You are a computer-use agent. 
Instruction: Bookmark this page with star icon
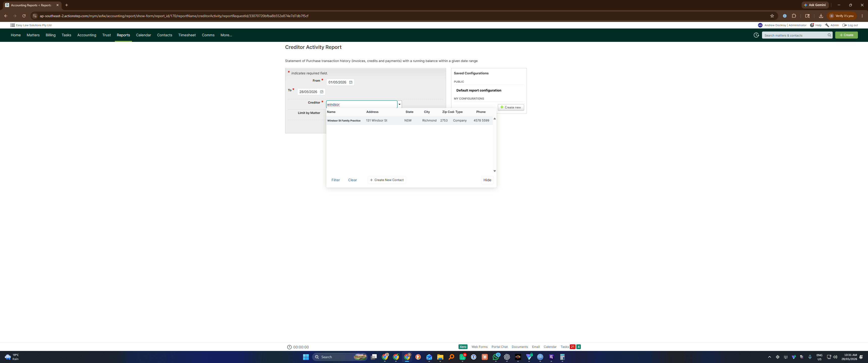tap(772, 16)
